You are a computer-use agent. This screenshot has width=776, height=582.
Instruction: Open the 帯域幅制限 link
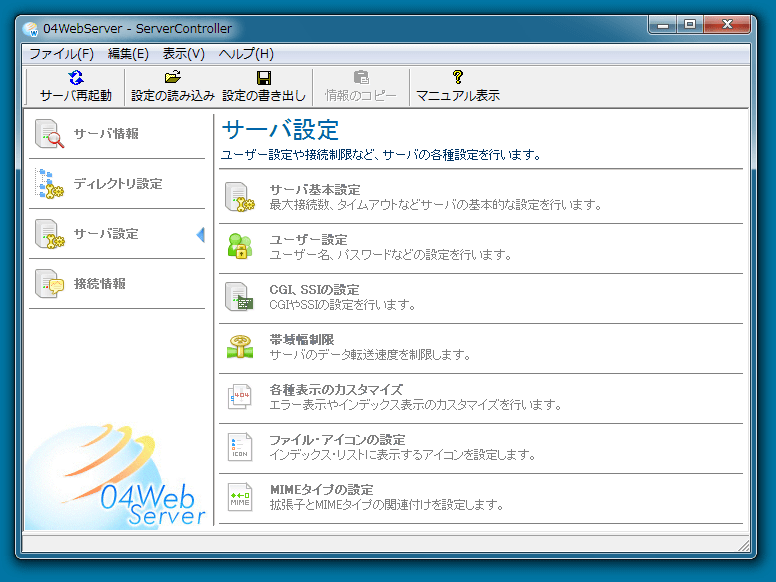(302, 340)
